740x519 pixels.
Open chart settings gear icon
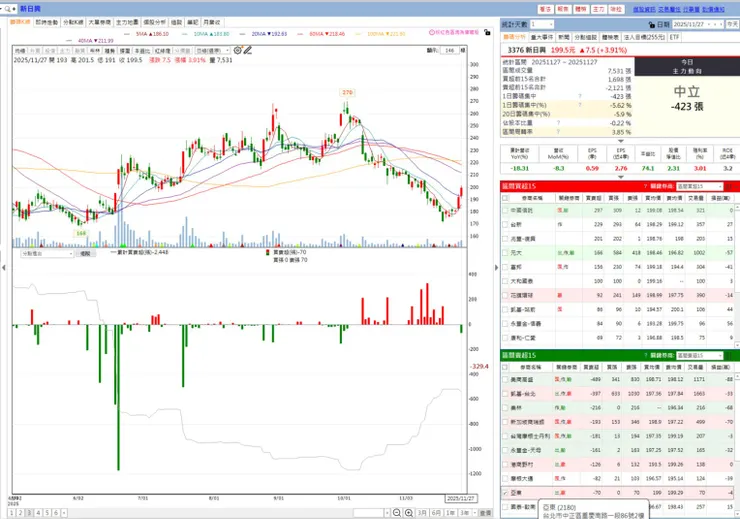tap(237, 50)
